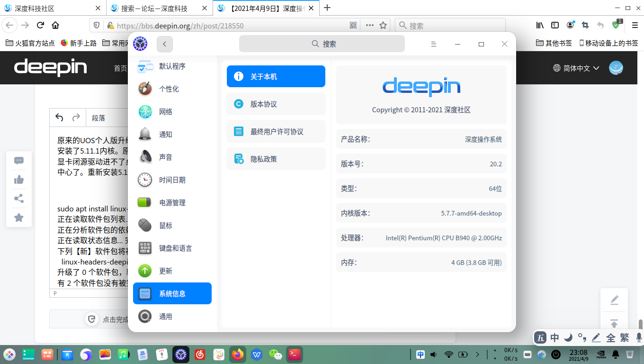644x364 pixels.
Task: Select 系统信息 in the settings sidebar
Action: pos(172,294)
